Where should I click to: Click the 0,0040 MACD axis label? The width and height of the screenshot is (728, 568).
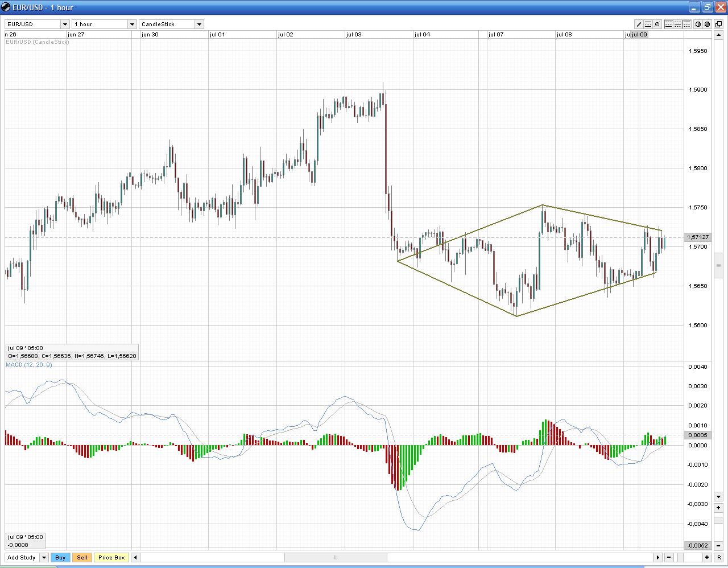point(698,367)
